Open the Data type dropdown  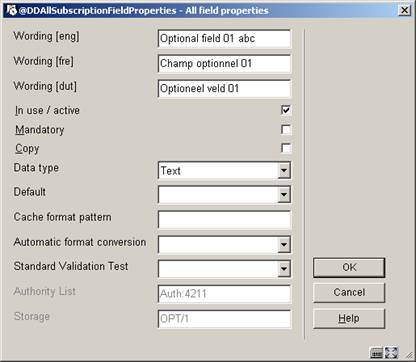click(284, 170)
